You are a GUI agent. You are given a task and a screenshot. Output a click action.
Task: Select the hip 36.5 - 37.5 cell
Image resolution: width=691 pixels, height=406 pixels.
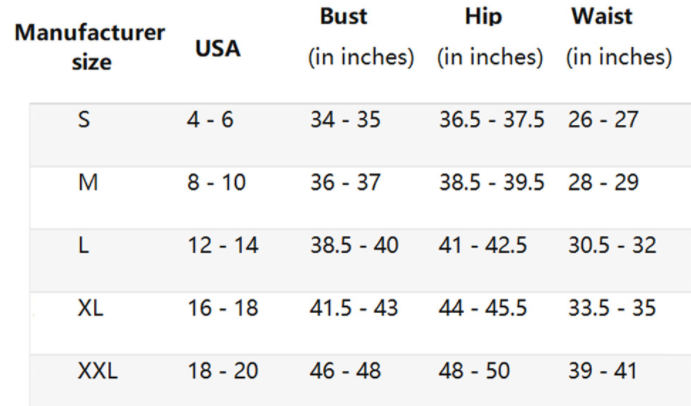click(x=491, y=121)
